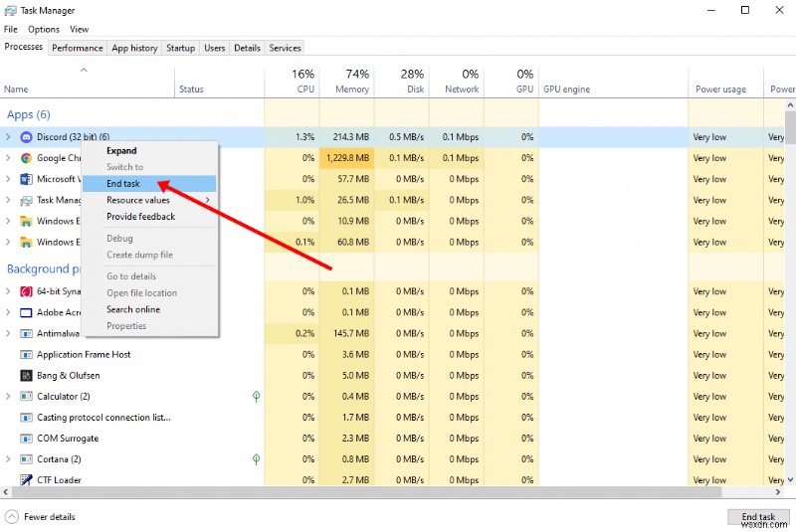Switch to the App history tab
This screenshot has height=532, width=796.
(x=134, y=48)
